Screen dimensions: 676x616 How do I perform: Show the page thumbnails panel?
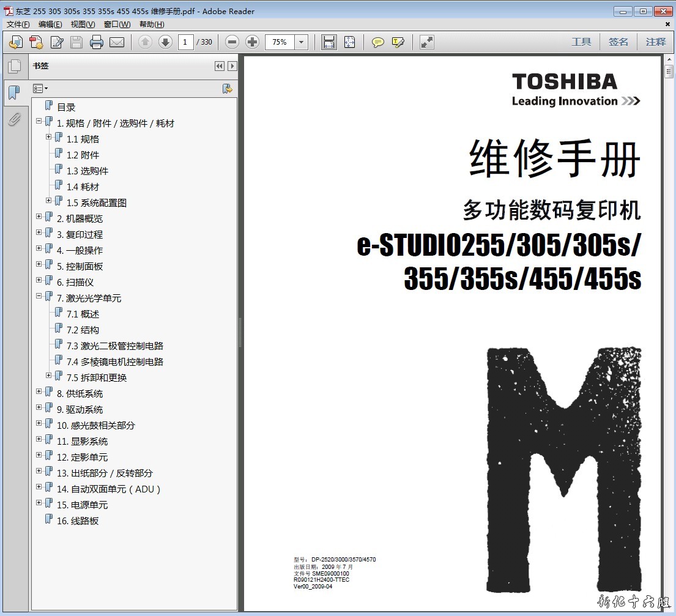pos(14,67)
